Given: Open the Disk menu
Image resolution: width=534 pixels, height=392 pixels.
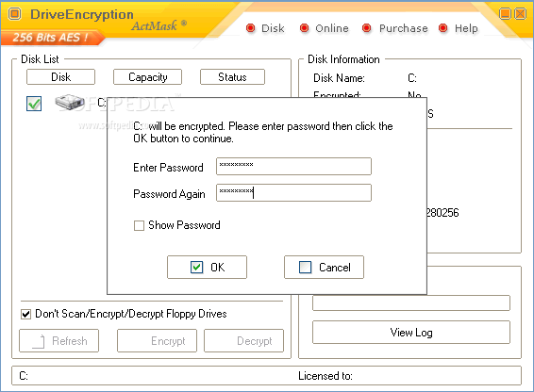Looking at the screenshot, I should [x=273, y=28].
